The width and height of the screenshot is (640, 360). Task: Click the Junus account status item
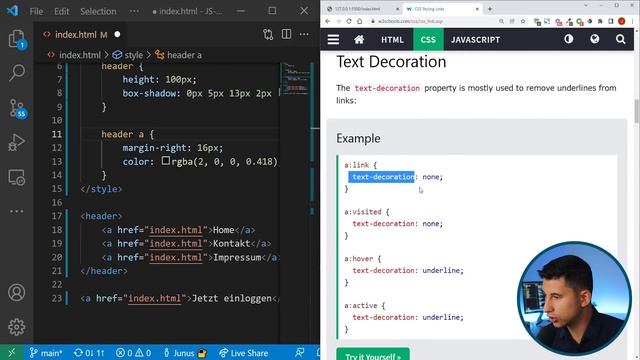185,353
